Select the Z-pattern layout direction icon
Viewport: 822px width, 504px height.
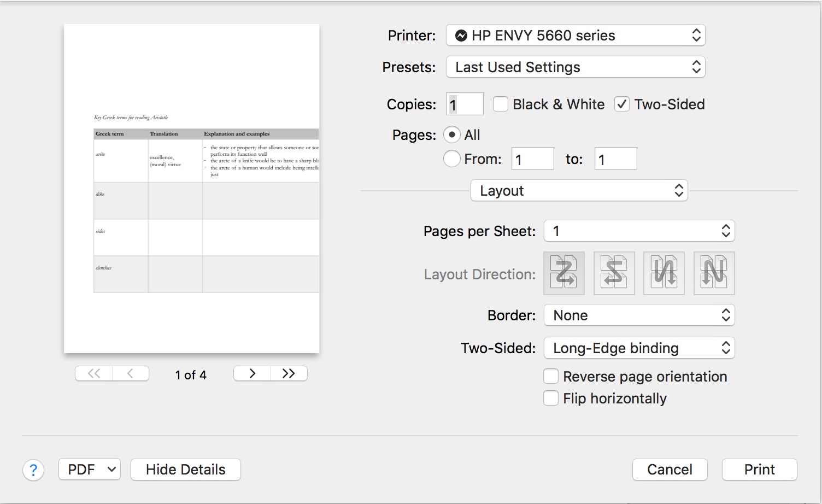pos(564,273)
